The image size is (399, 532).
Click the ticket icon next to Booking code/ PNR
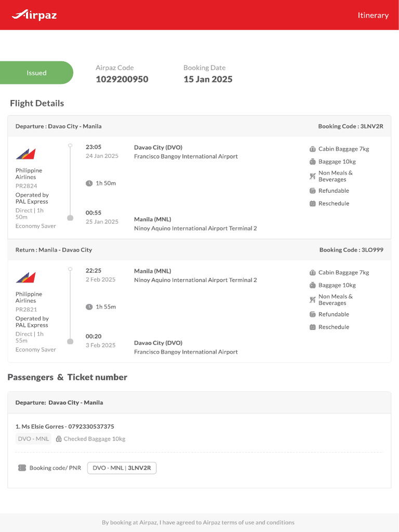(22, 468)
